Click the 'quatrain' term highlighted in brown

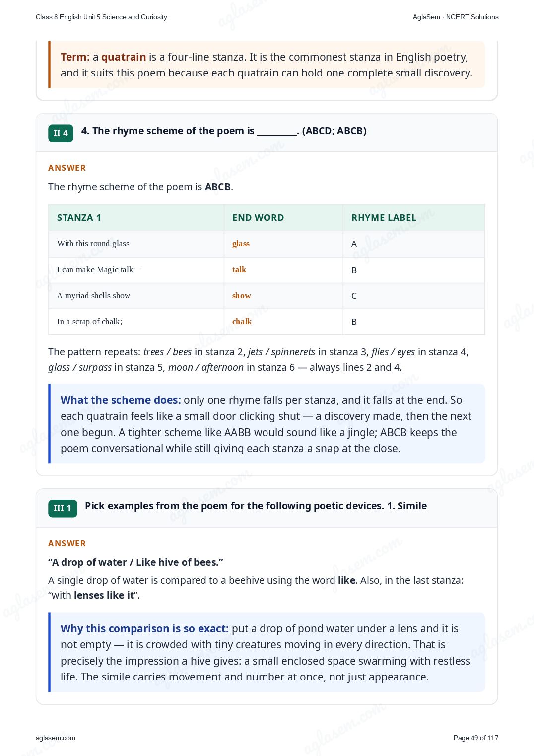tap(124, 57)
